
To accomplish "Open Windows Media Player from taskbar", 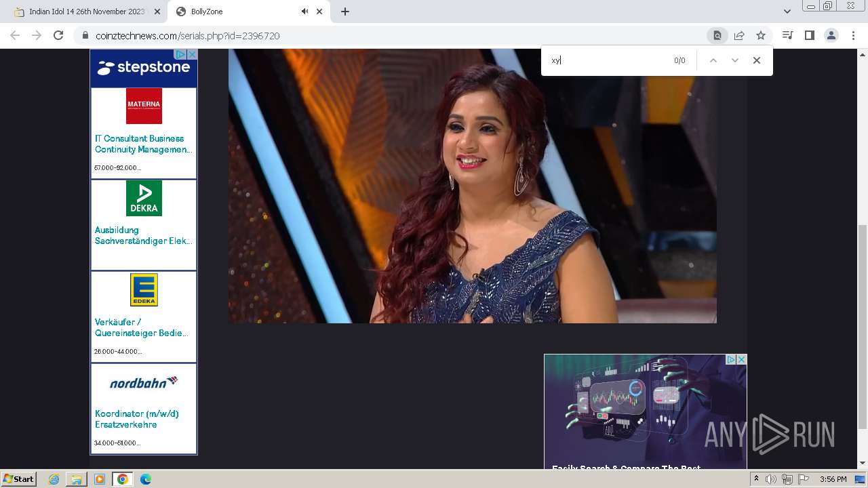I will (100, 479).
